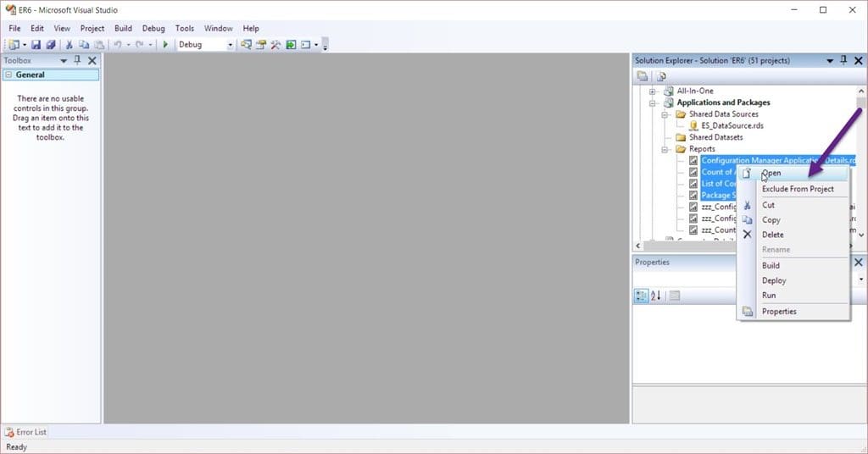Click the Copy icon in main toolbar
Screen dimensions: 868x454
(84, 45)
